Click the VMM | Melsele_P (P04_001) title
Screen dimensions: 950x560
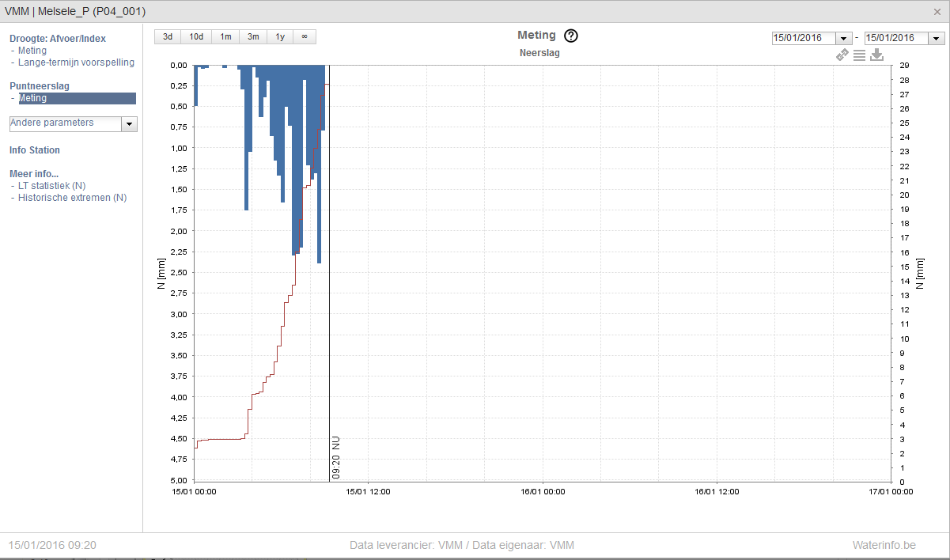coord(75,12)
